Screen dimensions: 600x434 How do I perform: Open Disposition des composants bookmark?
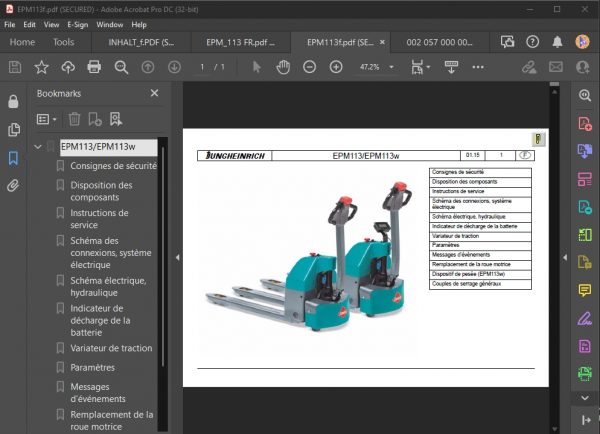[x=101, y=191]
